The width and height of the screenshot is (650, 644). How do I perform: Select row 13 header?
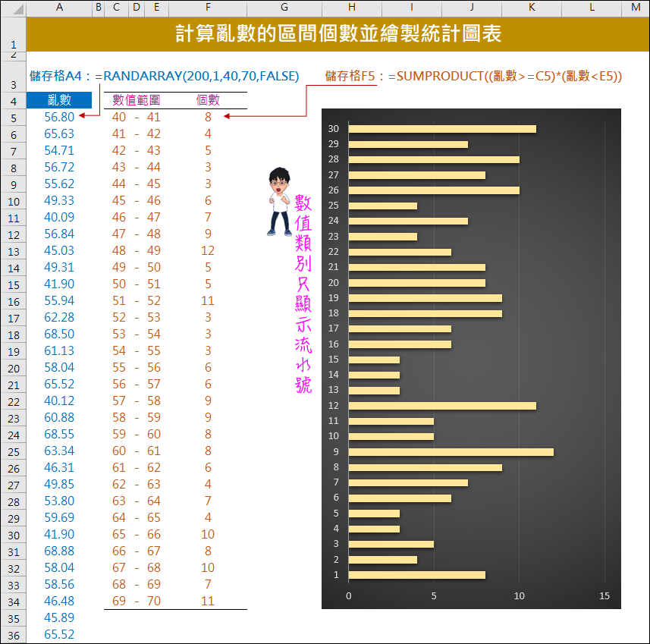tap(13, 252)
